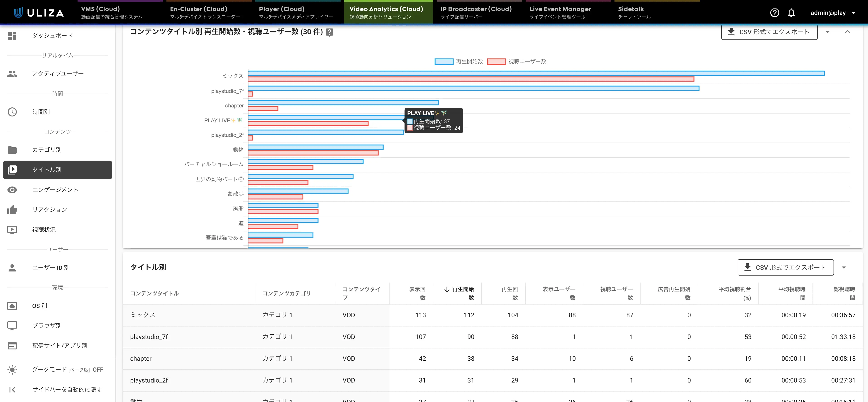
Task: Click the folder icon for カテゴリ別
Action: pos(12,150)
